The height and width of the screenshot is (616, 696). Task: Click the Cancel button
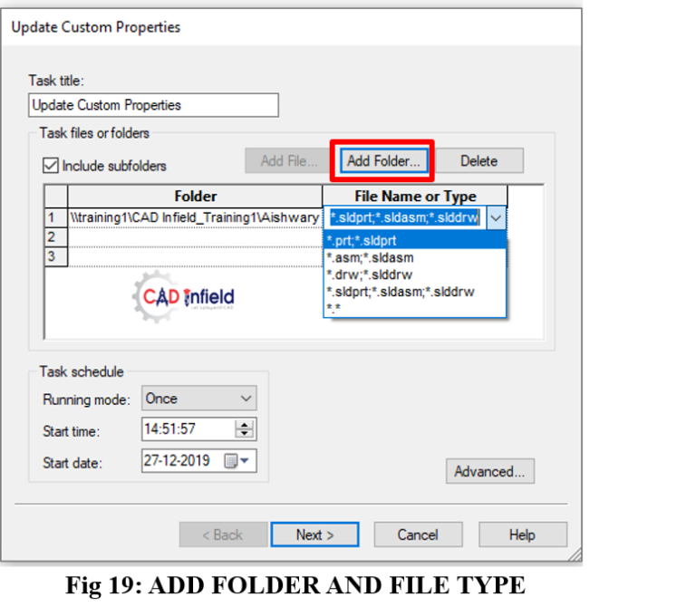click(418, 534)
